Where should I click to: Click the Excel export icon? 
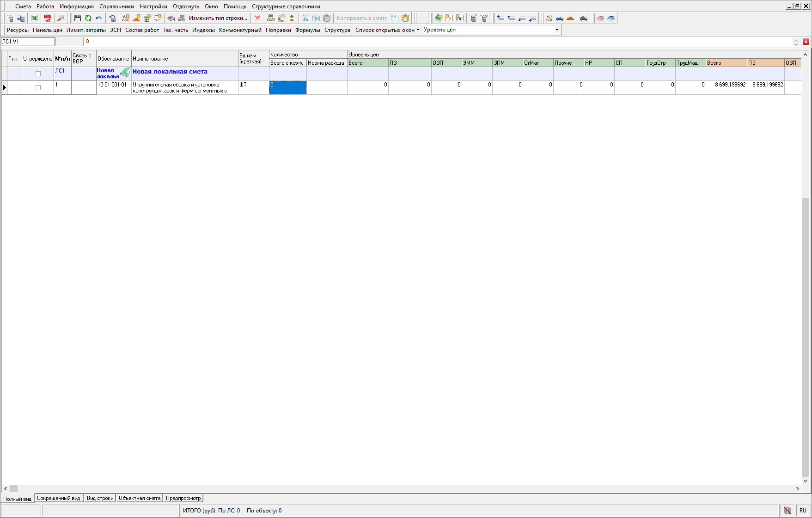pyautogui.click(x=34, y=18)
